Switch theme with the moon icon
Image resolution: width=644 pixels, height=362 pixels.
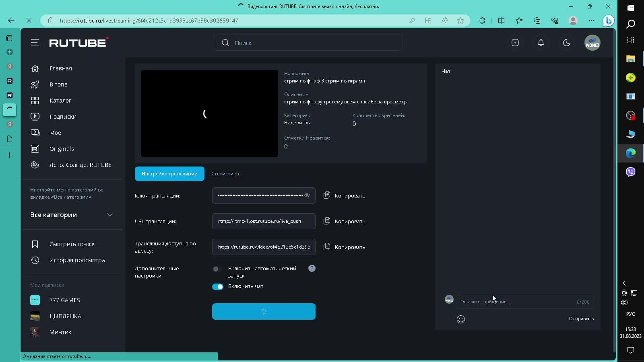pyautogui.click(x=567, y=43)
